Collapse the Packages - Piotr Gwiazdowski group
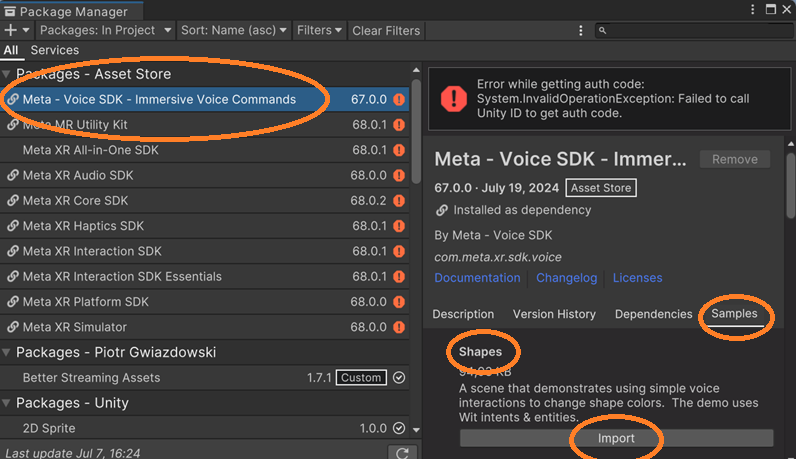Image resolution: width=796 pixels, height=459 pixels. (x=7, y=352)
